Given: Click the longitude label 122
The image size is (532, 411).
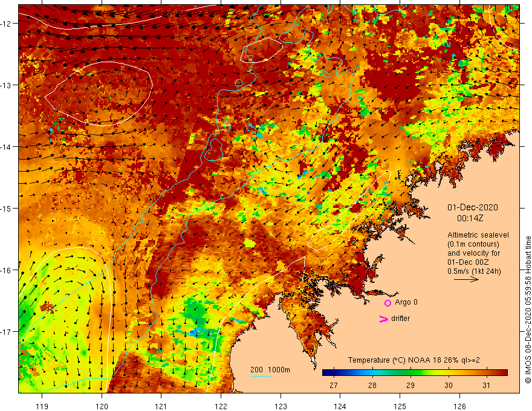Looking at the screenshot, I should tap(221, 406).
